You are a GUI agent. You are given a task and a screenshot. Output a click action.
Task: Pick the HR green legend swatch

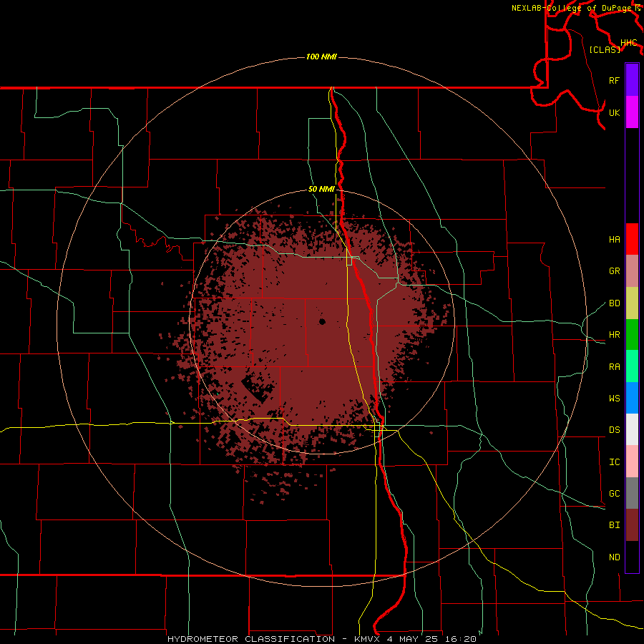coord(632,335)
